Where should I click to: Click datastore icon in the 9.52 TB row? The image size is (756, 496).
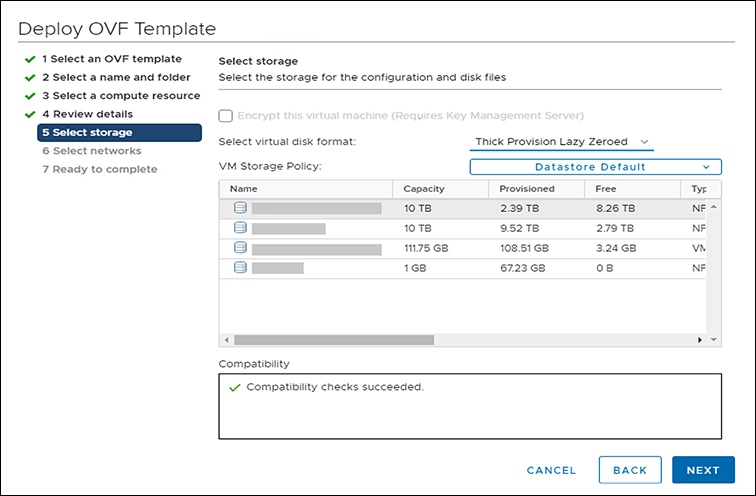click(x=240, y=228)
